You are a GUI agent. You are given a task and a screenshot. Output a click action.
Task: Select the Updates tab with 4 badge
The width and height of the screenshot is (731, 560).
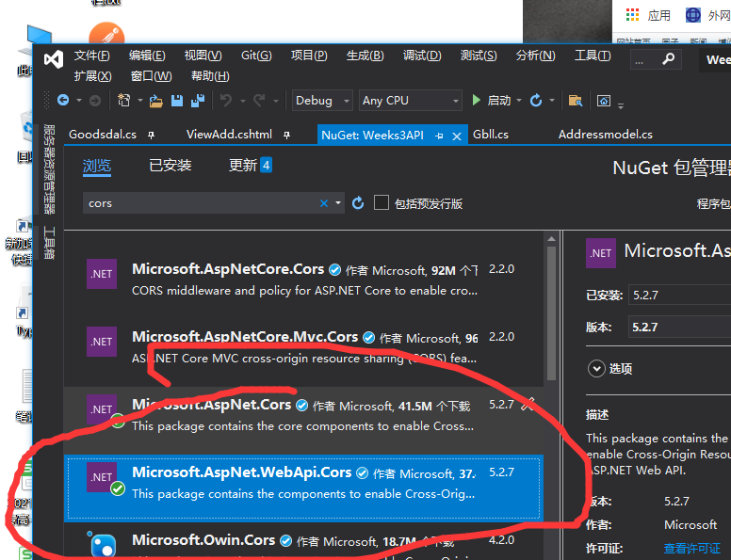tap(251, 166)
